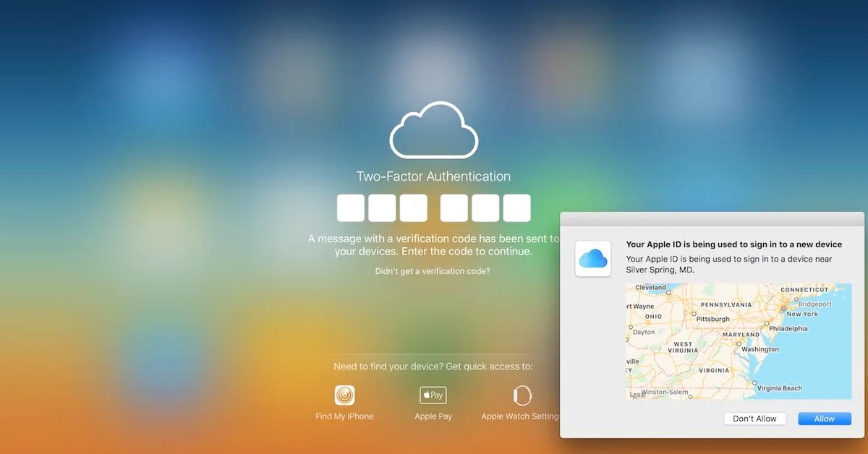Select the fifth verification code digit box
The width and height of the screenshot is (868, 454).
pyautogui.click(x=485, y=208)
